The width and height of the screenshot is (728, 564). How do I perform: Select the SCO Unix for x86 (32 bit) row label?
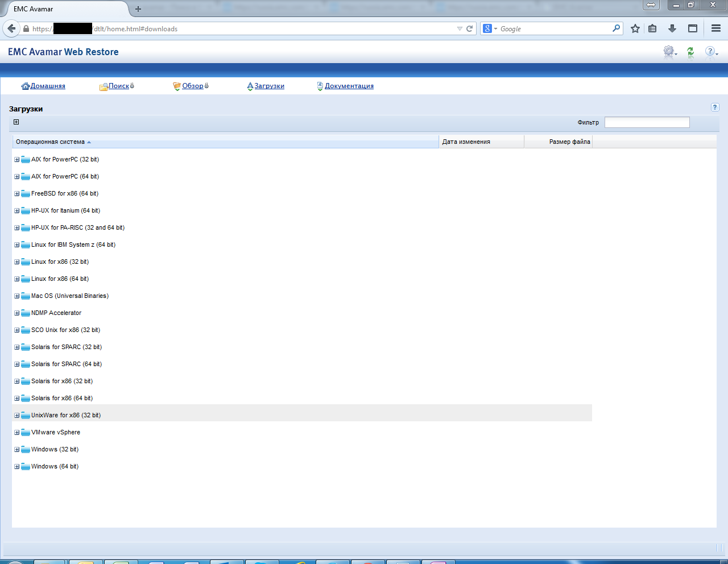[x=66, y=330]
